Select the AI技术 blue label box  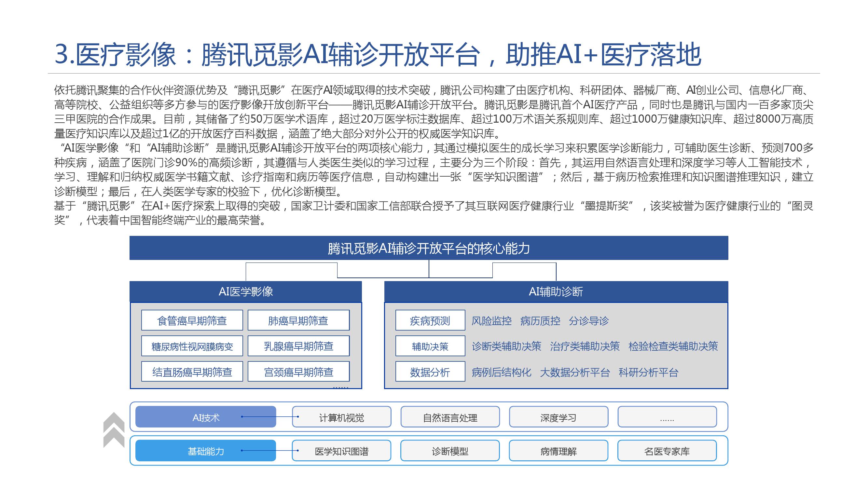pos(206,417)
